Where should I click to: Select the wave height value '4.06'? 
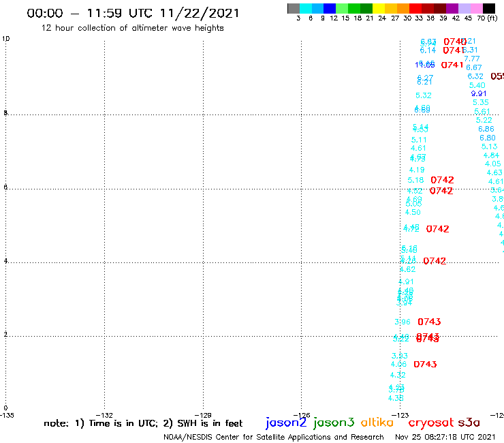(398, 364)
